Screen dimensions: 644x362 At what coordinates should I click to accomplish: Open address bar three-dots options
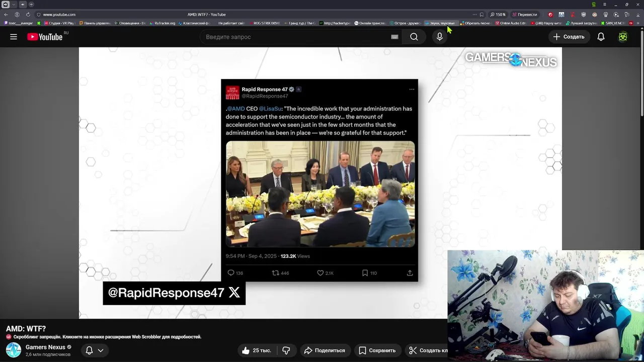pyautogui.click(x=474, y=15)
